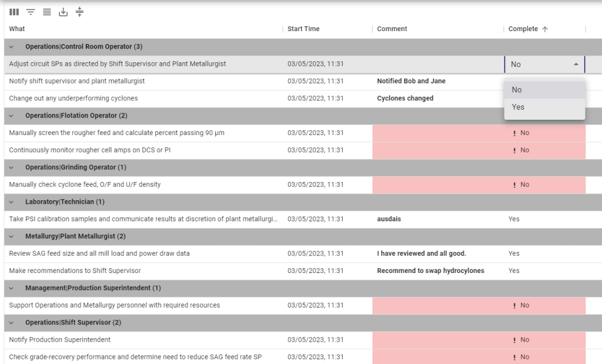Click the 'Recommend to swap hydrocyclones' comment cell
The image size is (602, 364).
430,271
